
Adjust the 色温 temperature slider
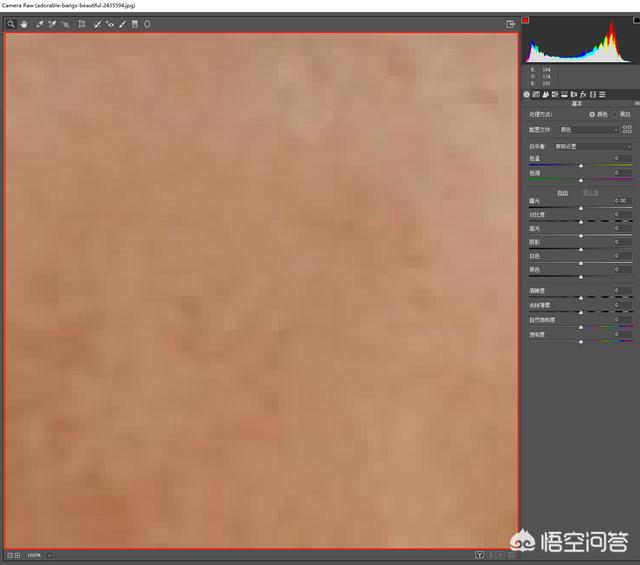click(580, 165)
